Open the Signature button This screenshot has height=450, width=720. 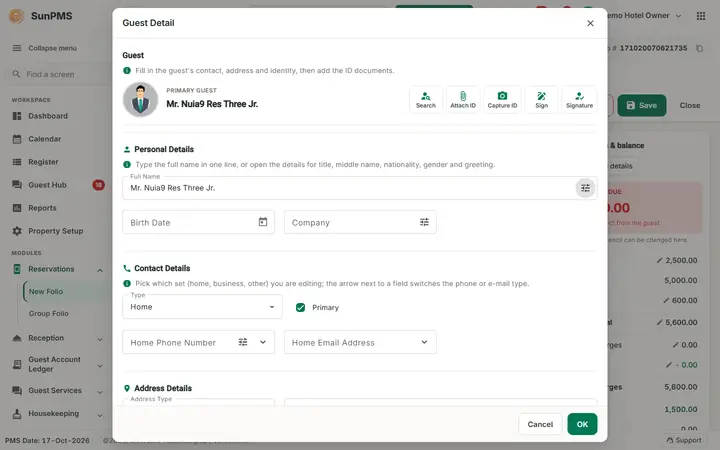click(x=579, y=99)
